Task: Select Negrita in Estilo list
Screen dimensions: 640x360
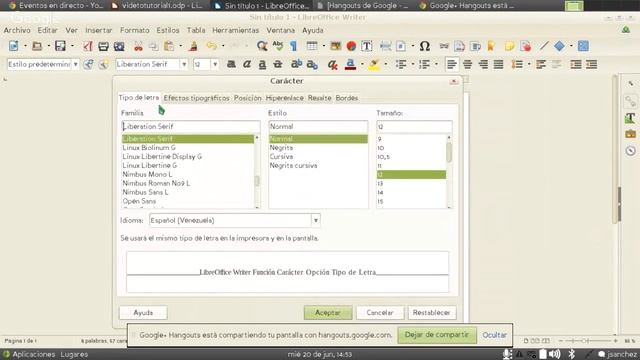Action: [x=281, y=148]
